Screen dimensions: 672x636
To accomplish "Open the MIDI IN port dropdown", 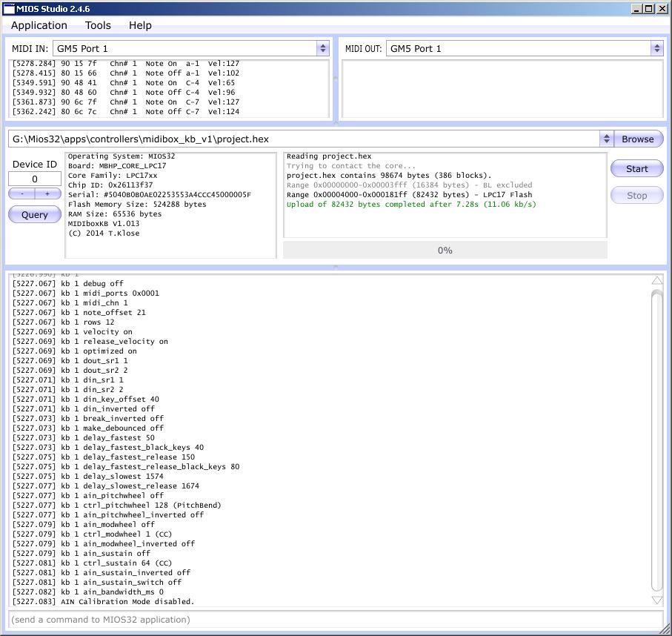I will click(191, 48).
